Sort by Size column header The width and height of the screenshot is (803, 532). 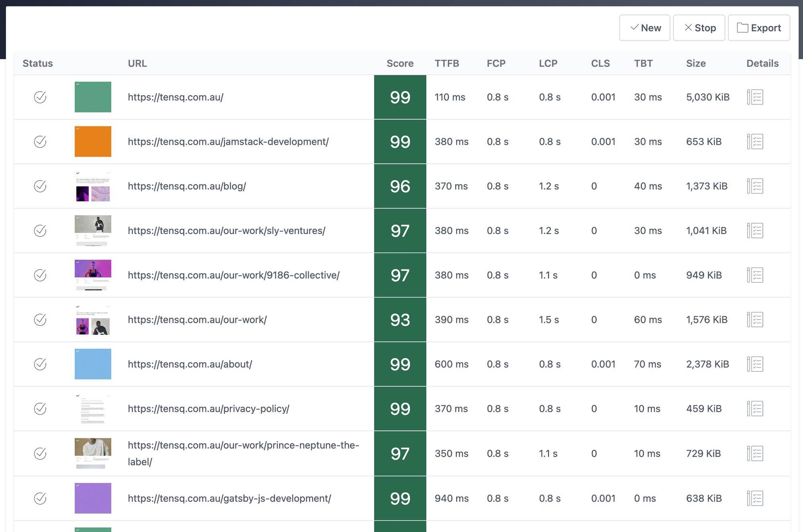(x=696, y=63)
